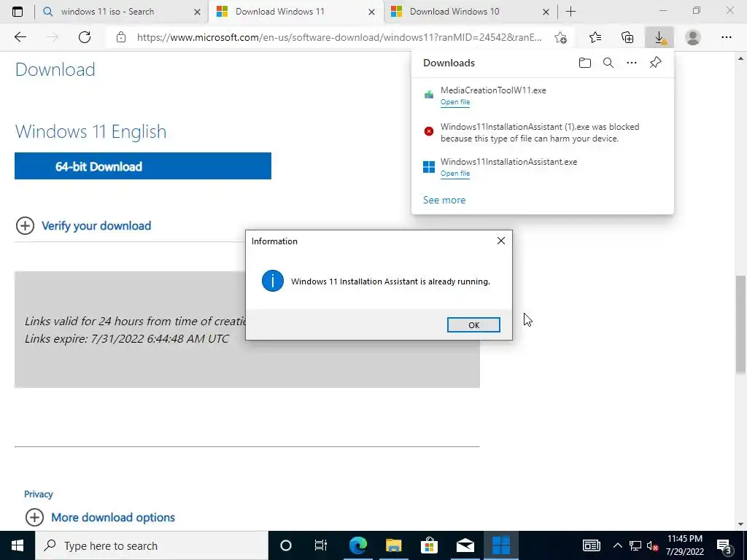Click the blocked download red icon
This screenshot has width=747, height=560.
429,131
